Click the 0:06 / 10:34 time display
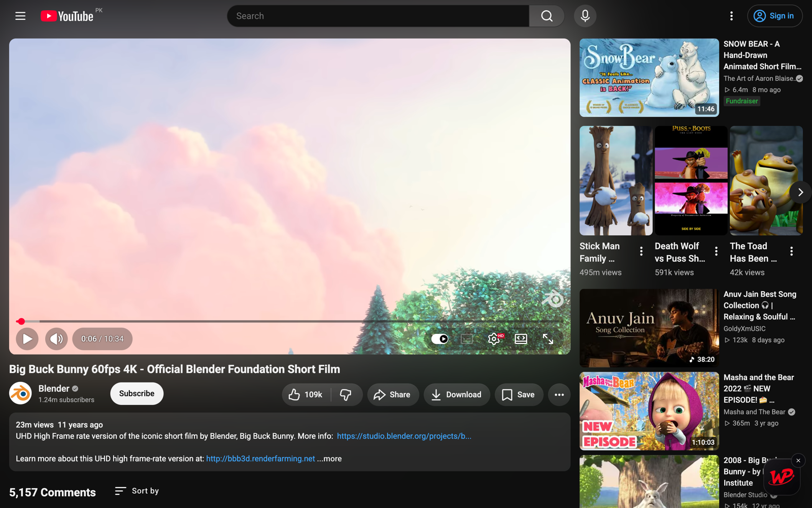 pos(103,339)
